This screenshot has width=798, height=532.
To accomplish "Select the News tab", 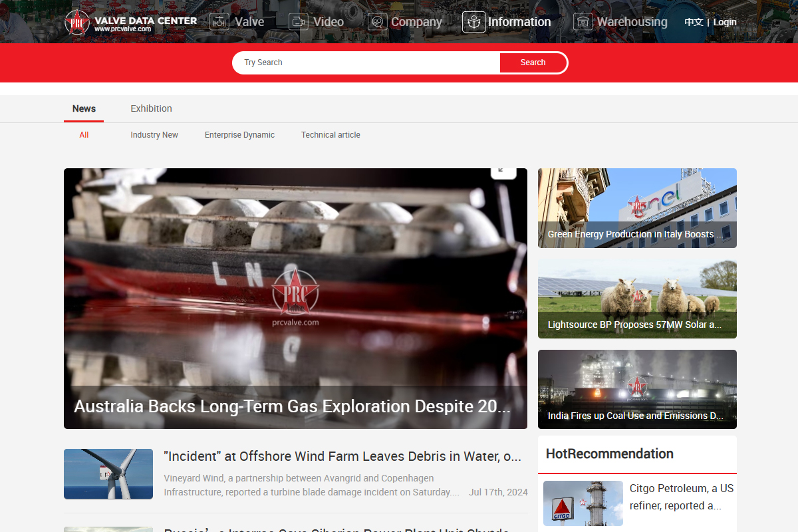I will [x=84, y=108].
